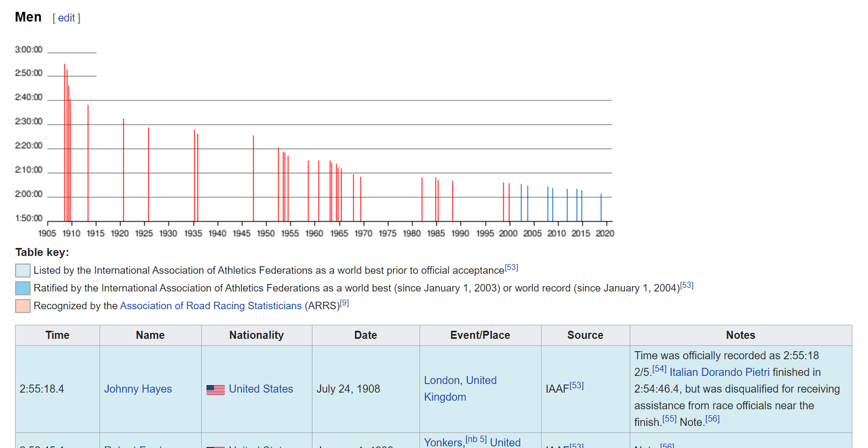Click the peach ARRS-recognized key swatch
The height and width of the screenshot is (448, 868).
coord(23,306)
